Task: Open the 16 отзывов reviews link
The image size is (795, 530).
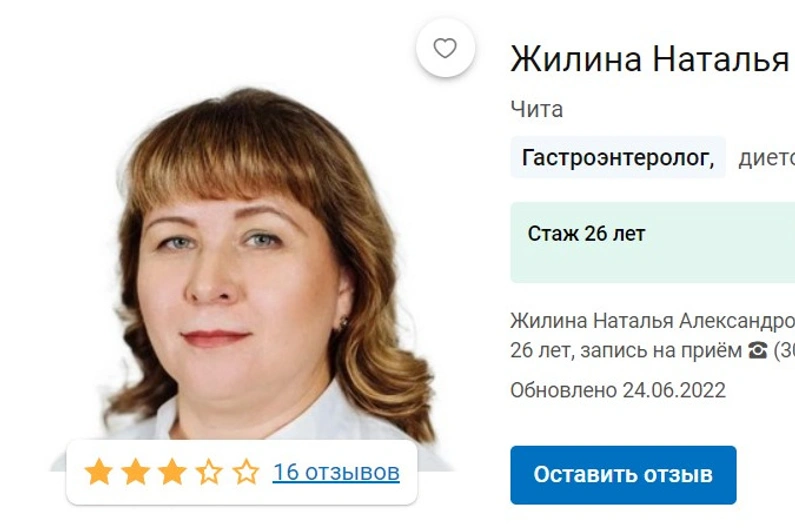Action: [x=336, y=472]
